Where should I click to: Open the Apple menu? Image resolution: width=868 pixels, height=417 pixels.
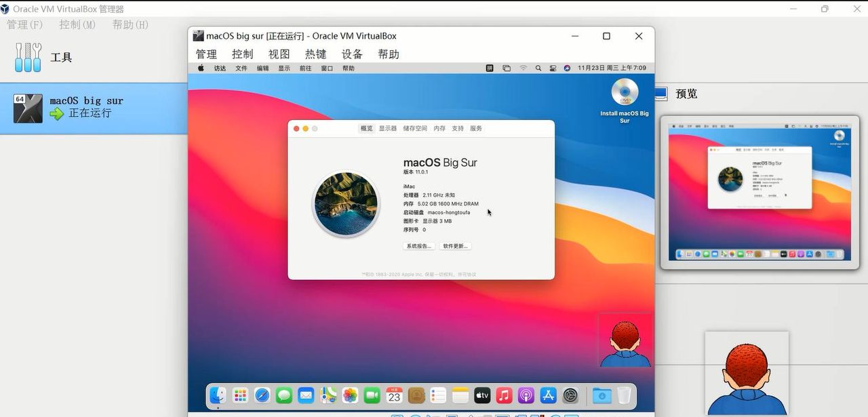(201, 68)
